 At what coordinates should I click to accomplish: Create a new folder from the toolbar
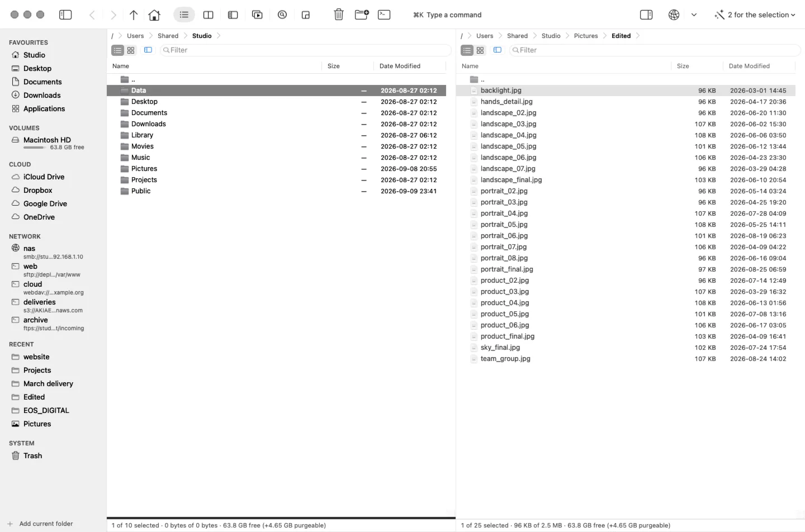tap(362, 15)
